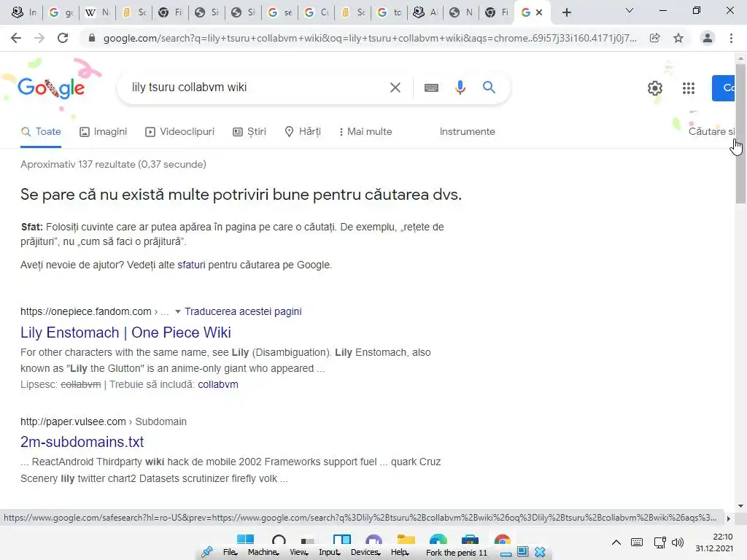Image resolution: width=747 pixels, height=560 pixels.
Task: Start a voice search with the microphone
Action: 460,87
